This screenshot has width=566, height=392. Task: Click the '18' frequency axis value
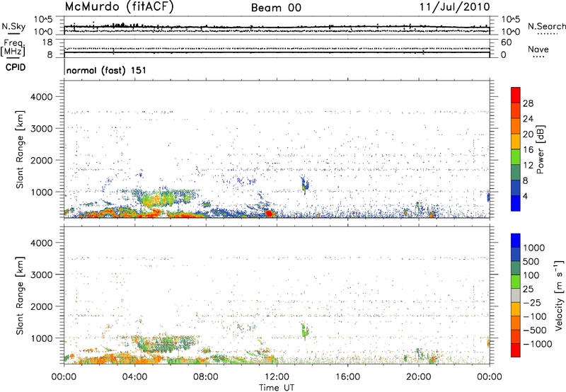click(x=47, y=42)
